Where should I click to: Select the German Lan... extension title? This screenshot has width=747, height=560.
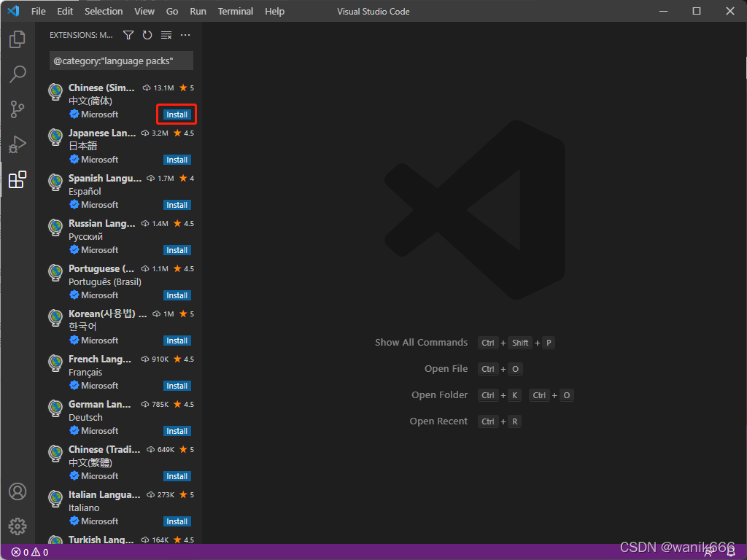(99, 404)
